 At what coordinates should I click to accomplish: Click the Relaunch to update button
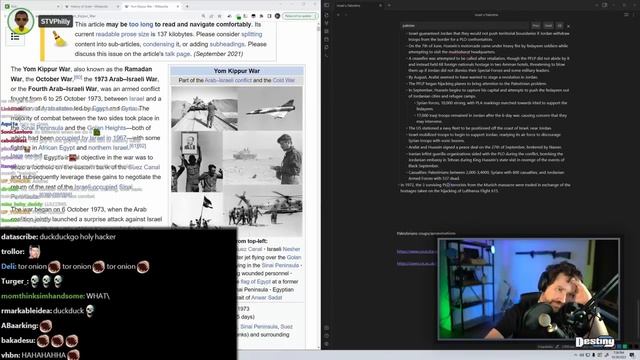[299, 16]
